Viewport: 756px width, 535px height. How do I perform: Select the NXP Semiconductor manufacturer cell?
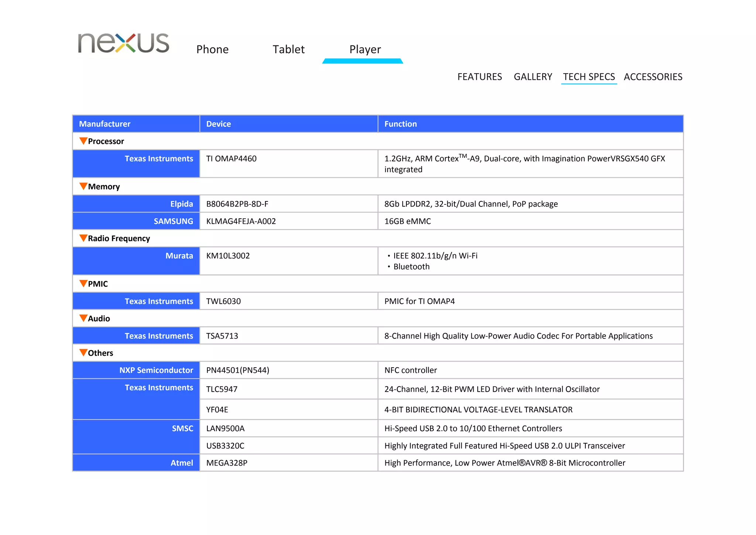(156, 370)
